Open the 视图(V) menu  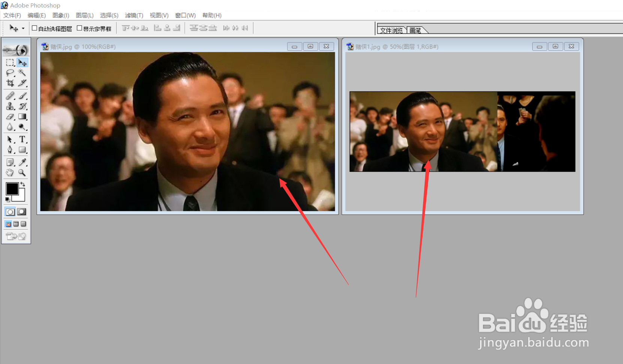point(159,15)
